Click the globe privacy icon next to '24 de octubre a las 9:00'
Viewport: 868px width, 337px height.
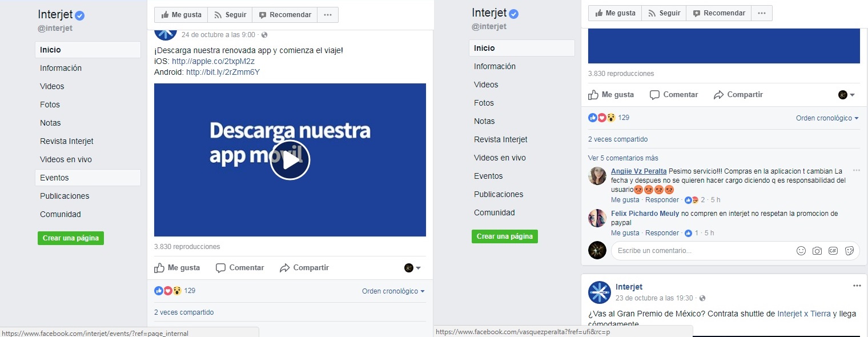tap(264, 35)
